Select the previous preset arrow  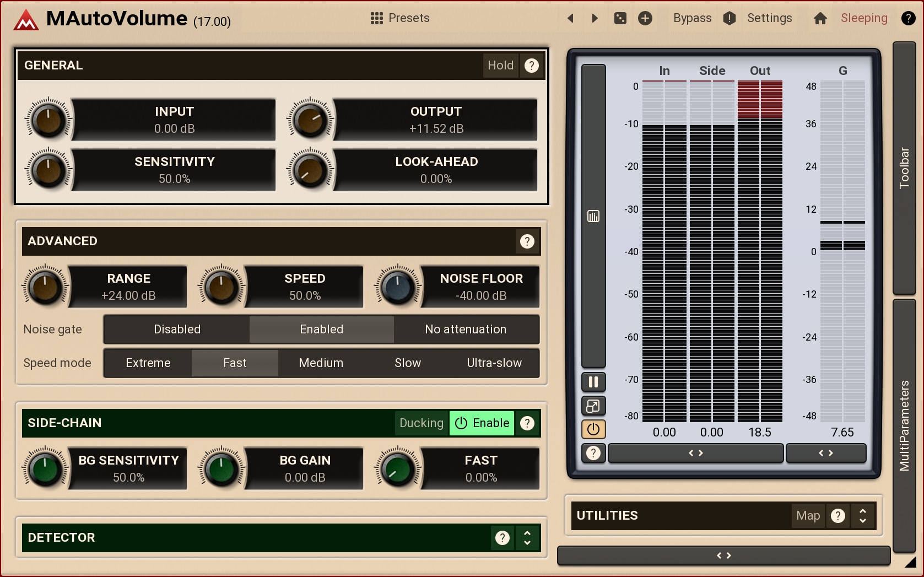point(571,18)
